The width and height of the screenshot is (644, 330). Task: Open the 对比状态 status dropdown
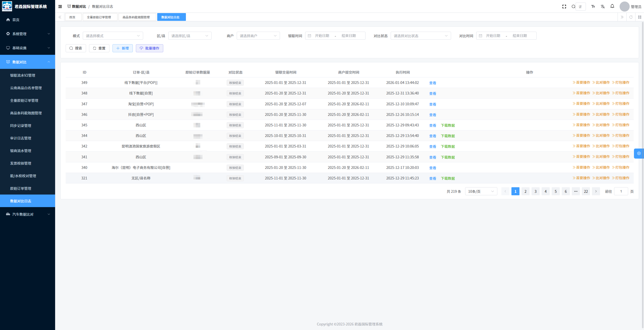(421, 36)
